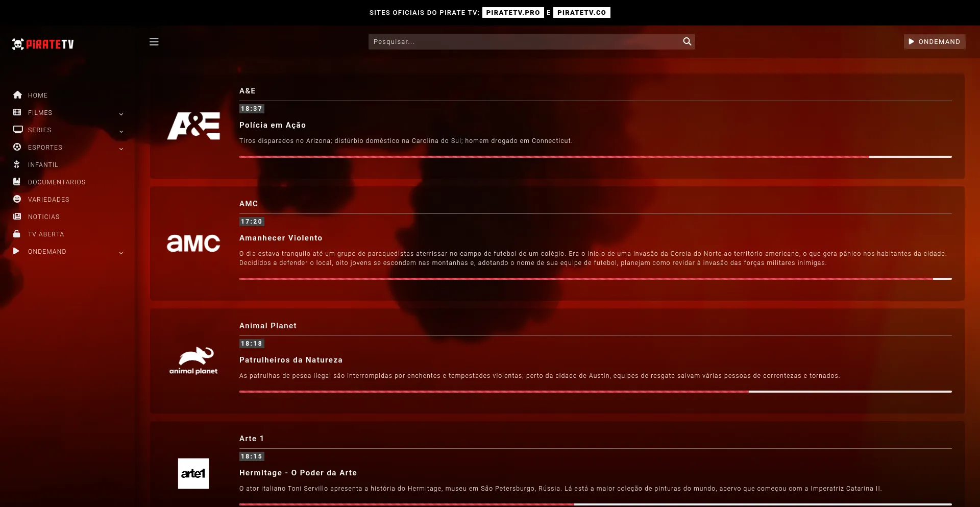980x507 pixels.
Task: Go to Home in sidebar
Action: point(38,95)
